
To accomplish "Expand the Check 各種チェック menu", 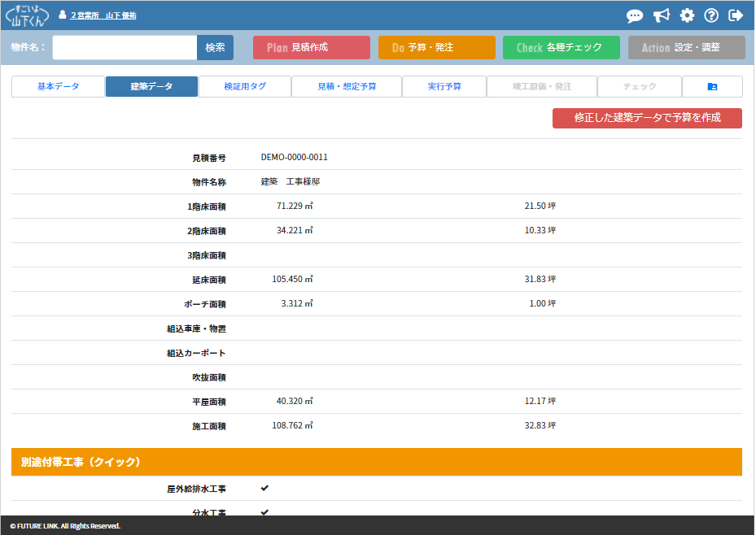I will (561, 48).
